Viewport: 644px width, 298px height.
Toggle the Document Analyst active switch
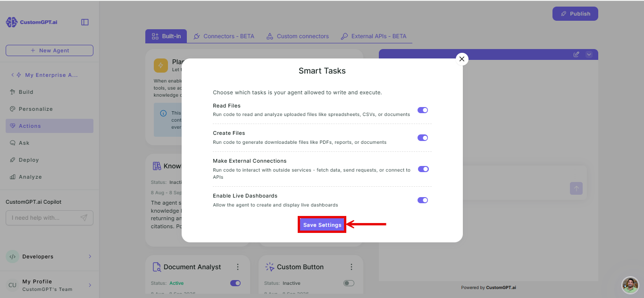[235, 283]
